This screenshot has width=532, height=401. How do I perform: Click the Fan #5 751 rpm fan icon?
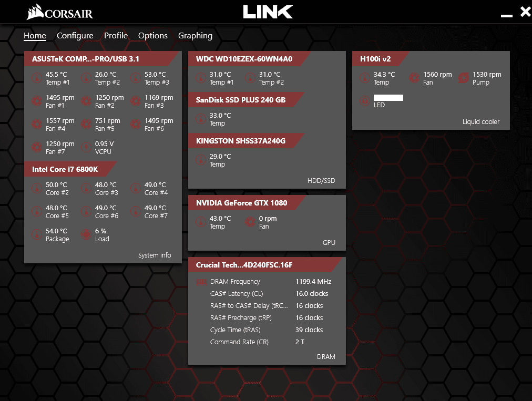tap(86, 124)
